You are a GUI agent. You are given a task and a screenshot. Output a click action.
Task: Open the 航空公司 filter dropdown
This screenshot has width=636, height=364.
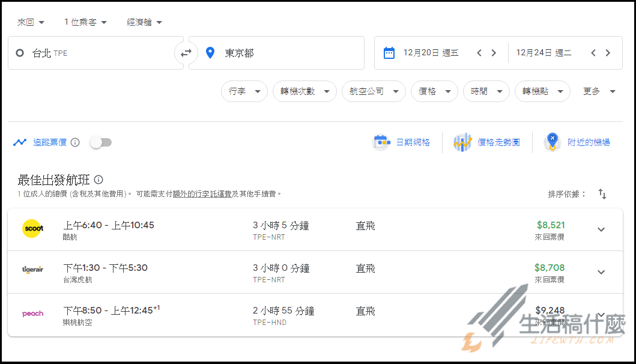374,91
